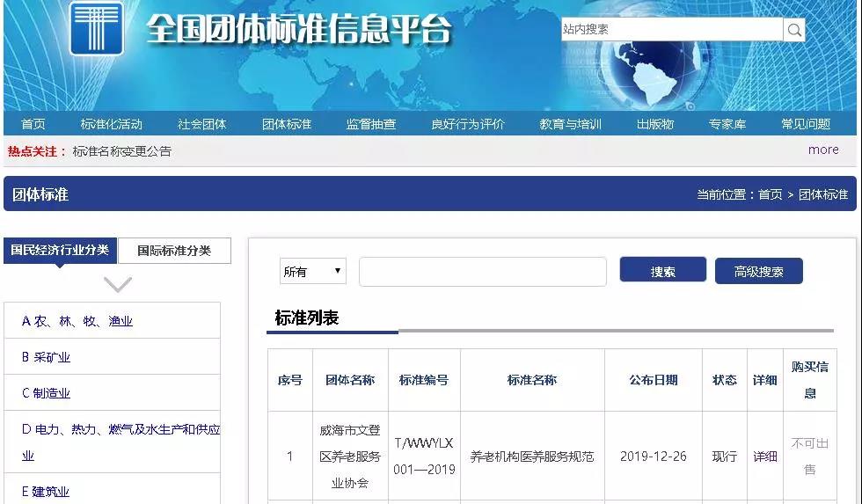Go to 出版物 in navigation bar
Viewport: 862px width, 504px height.
[x=654, y=124]
